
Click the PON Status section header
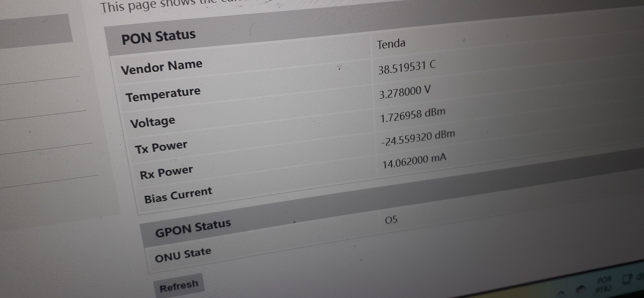click(x=158, y=37)
